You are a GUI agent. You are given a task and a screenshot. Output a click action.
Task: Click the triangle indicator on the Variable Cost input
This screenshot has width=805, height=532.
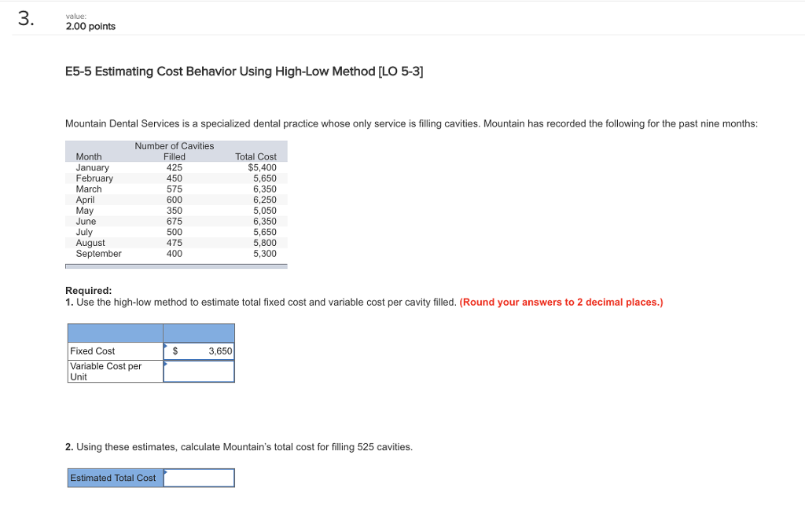click(166, 364)
